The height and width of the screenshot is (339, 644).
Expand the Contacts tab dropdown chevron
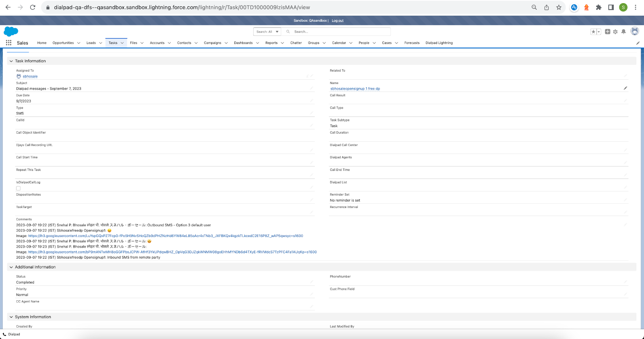196,43
